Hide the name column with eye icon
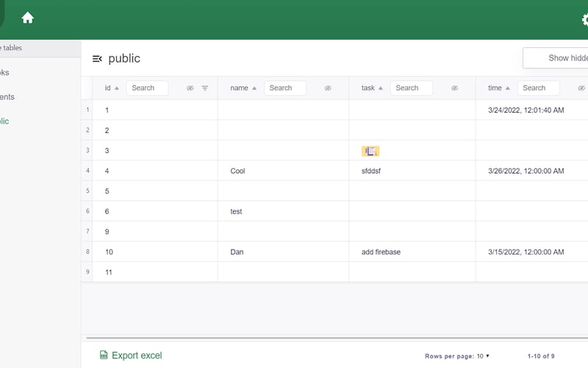Screen dimensions: 588x368 328,88
